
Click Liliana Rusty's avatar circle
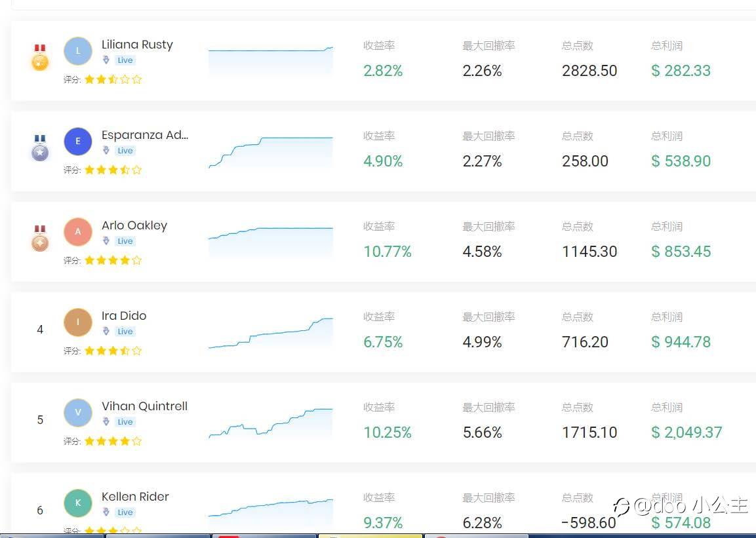pyautogui.click(x=77, y=51)
